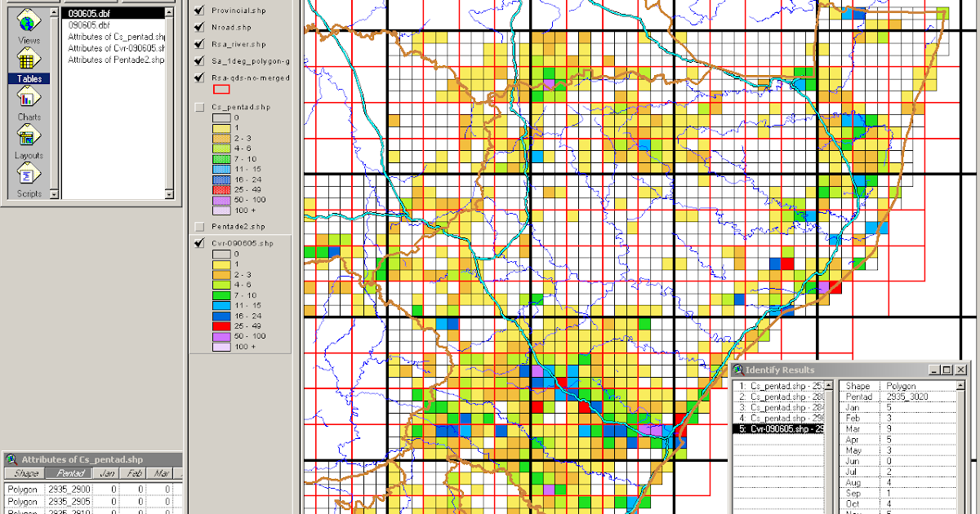The height and width of the screenshot is (514, 980).
Task: Click up arrow beside project section icons
Action: point(54,14)
